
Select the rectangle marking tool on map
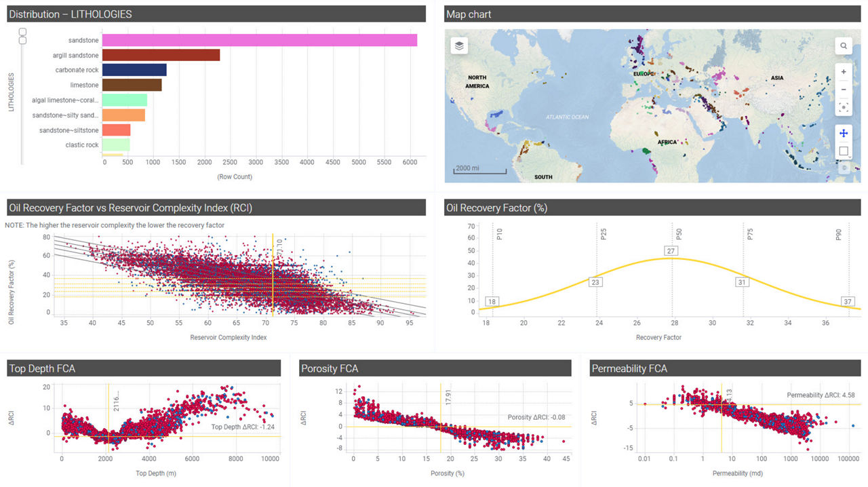[843, 151]
